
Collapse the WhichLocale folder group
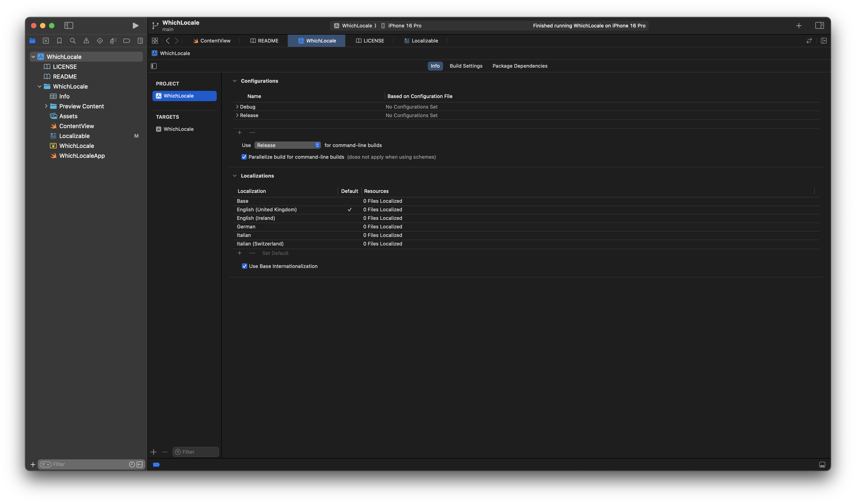pos(39,86)
